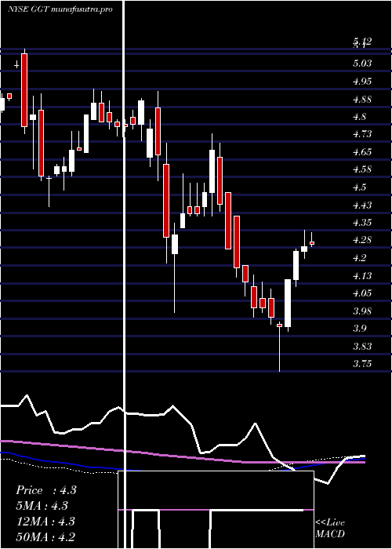Select the 5.03 price axis label
392x549 pixels.
(x=362, y=64)
